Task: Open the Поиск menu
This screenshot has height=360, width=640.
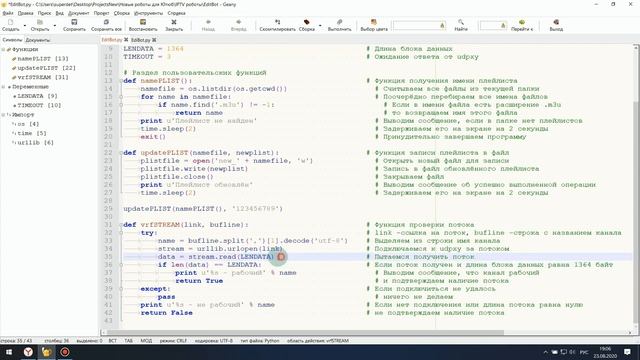Action: [x=44, y=13]
